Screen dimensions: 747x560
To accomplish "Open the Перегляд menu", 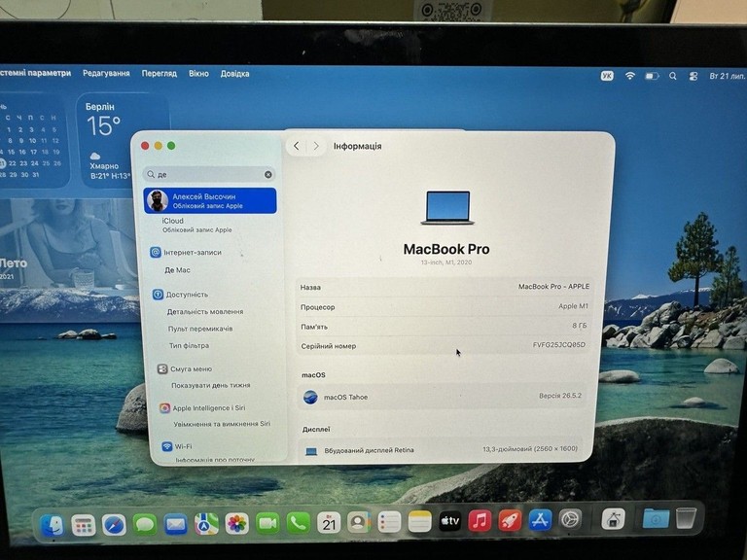I will point(160,73).
